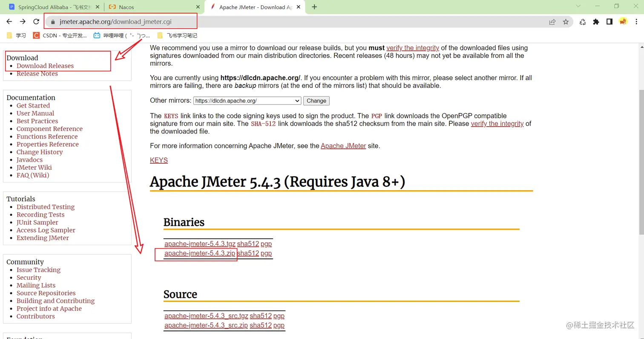Viewport: 644px width, 339px height.
Task: Open Functions Reference link
Action: tap(47, 136)
